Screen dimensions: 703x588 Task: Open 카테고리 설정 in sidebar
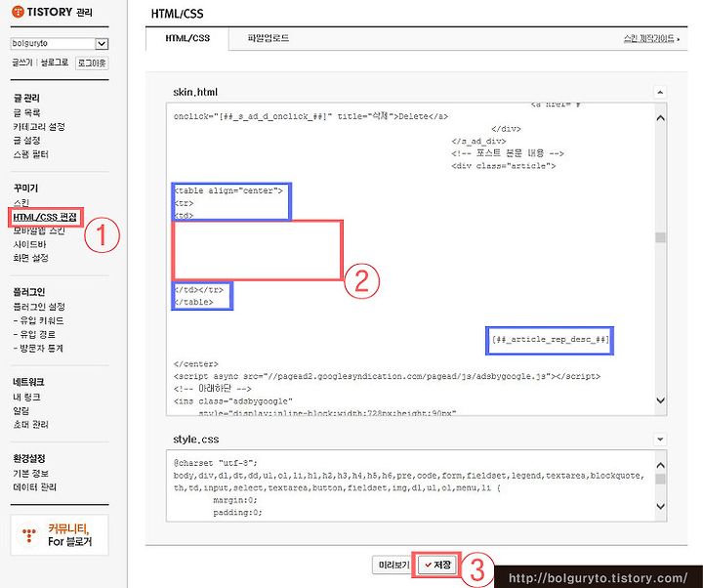[x=39, y=126]
